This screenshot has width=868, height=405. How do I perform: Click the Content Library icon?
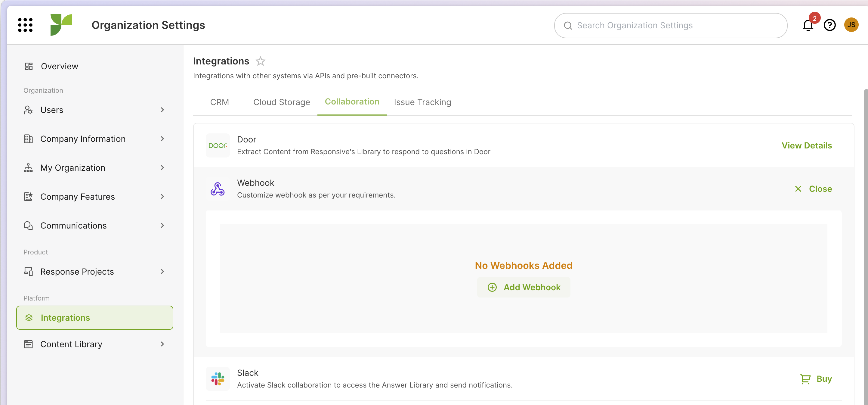tap(28, 344)
